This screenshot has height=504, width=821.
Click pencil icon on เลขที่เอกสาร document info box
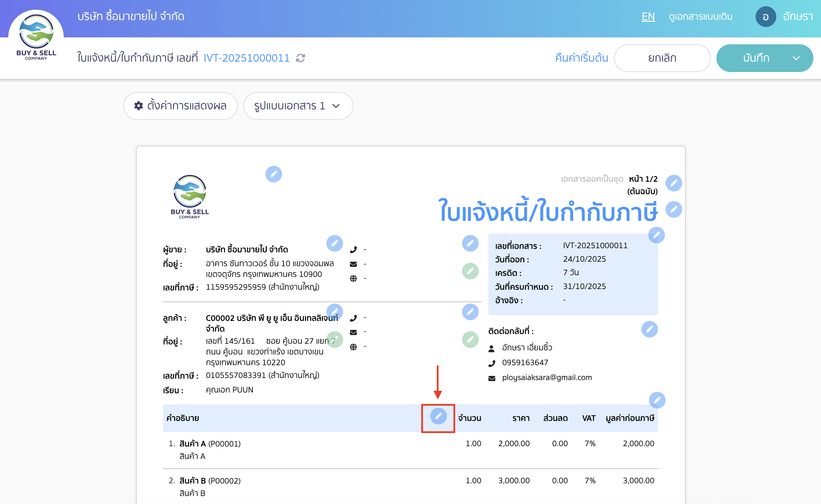pyautogui.click(x=657, y=235)
